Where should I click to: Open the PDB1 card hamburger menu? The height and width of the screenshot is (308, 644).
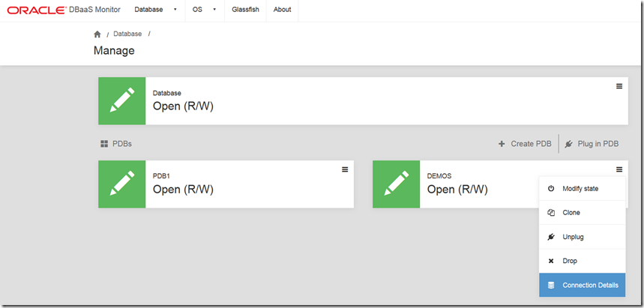click(345, 169)
